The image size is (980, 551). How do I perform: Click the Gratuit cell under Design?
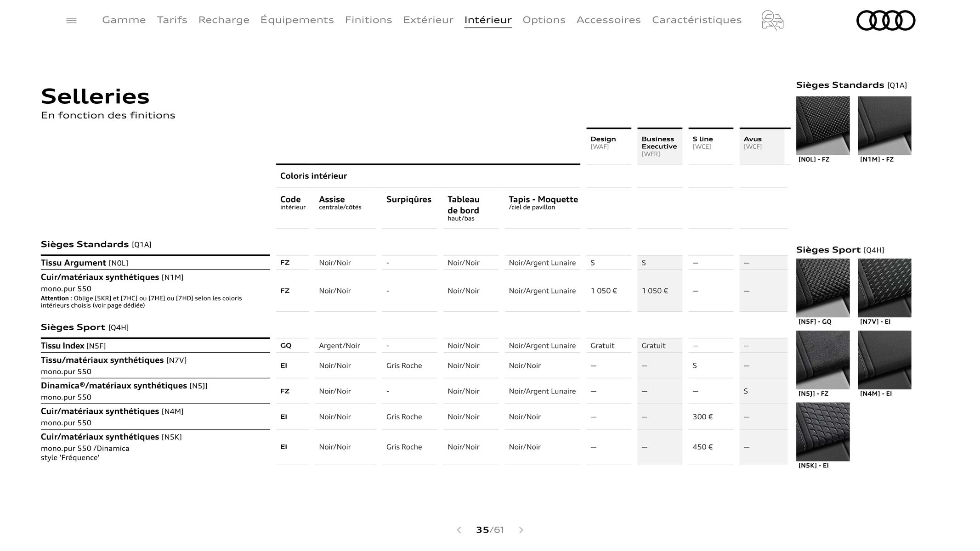602,346
